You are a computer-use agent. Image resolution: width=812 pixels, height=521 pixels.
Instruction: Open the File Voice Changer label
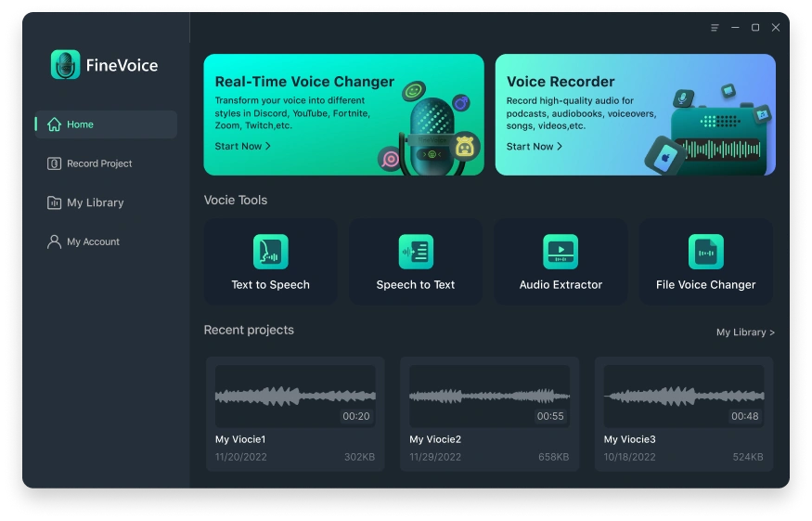click(706, 284)
